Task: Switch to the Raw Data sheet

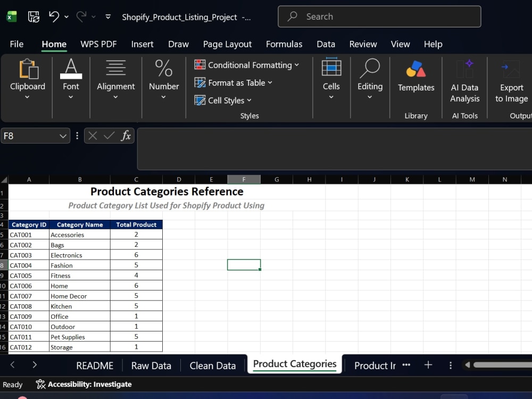Action: coord(151,365)
